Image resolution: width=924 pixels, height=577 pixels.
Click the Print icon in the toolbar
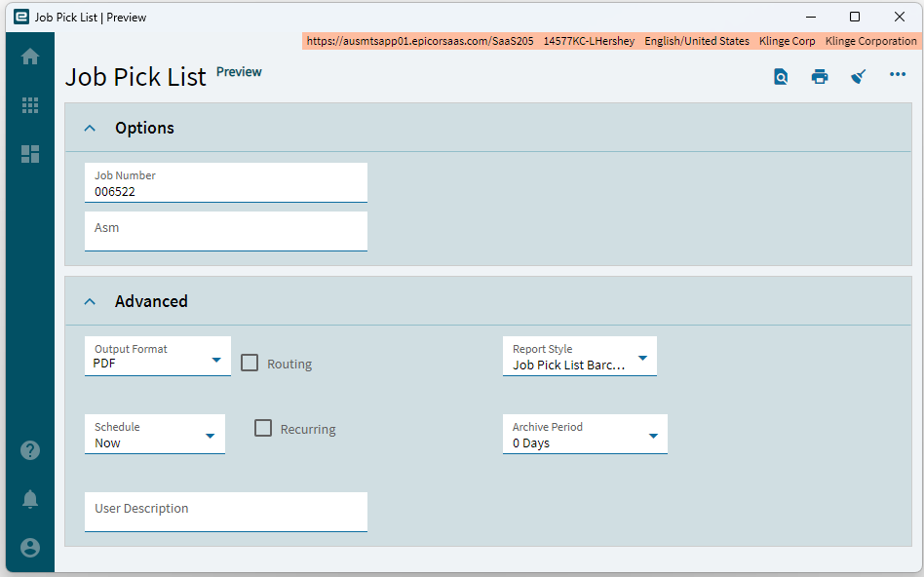[x=820, y=77]
